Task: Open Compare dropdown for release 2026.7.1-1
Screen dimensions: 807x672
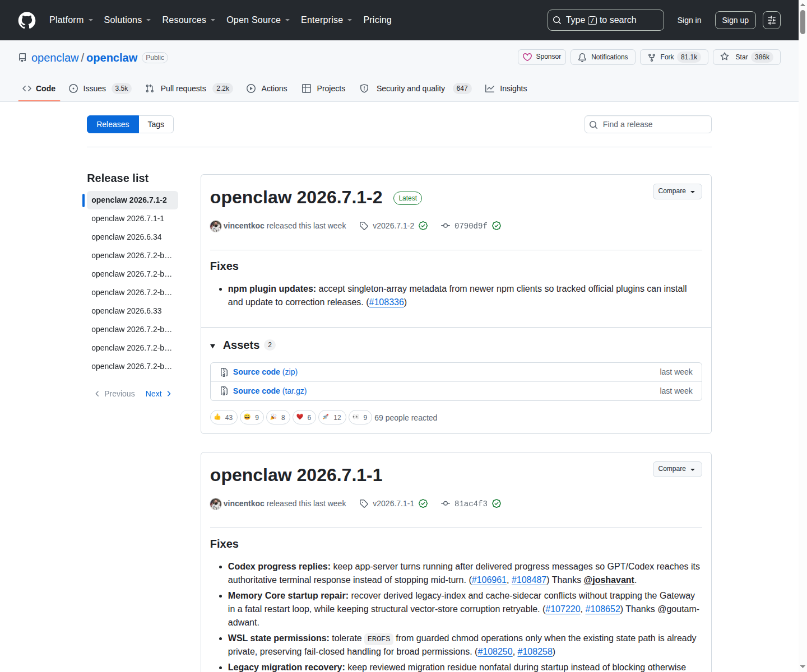Action: (677, 469)
